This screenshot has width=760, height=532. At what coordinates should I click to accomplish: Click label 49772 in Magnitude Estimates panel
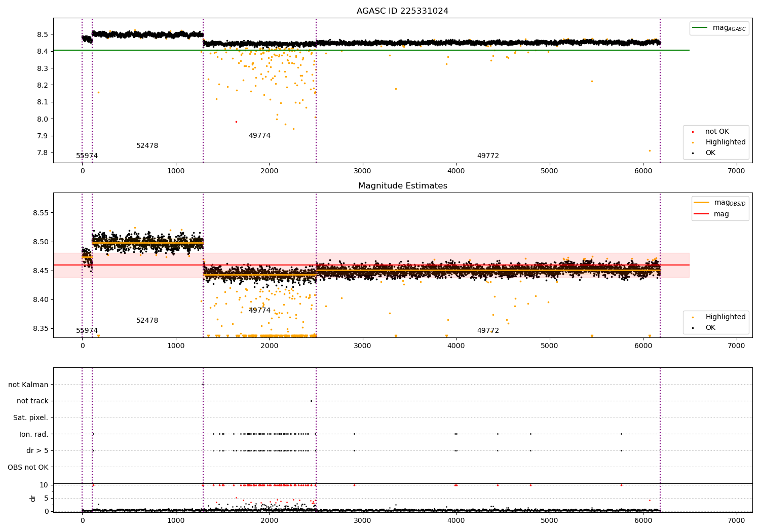click(x=488, y=331)
